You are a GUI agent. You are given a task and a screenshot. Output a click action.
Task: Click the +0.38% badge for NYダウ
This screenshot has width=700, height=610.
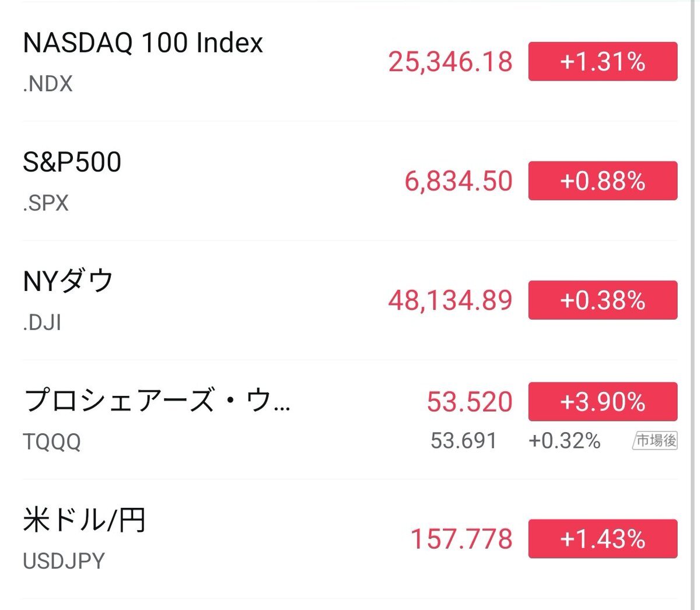click(x=603, y=300)
